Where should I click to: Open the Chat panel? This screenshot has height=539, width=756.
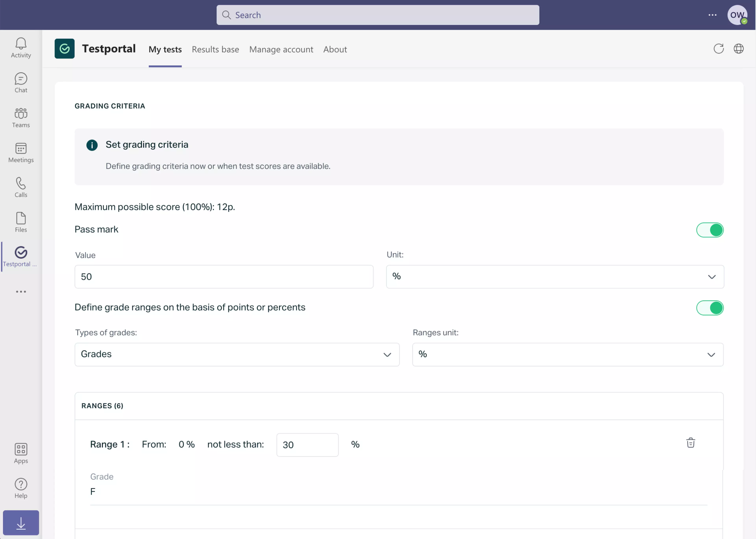click(x=20, y=82)
